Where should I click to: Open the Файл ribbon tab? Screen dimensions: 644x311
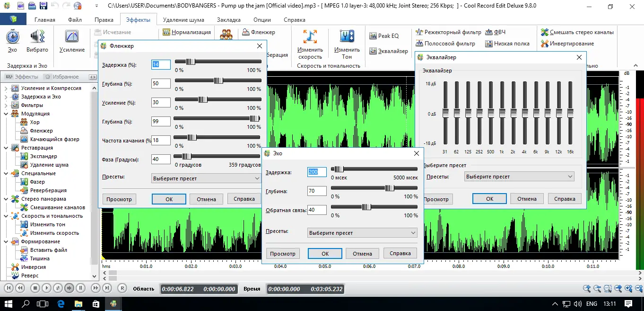pos(75,20)
